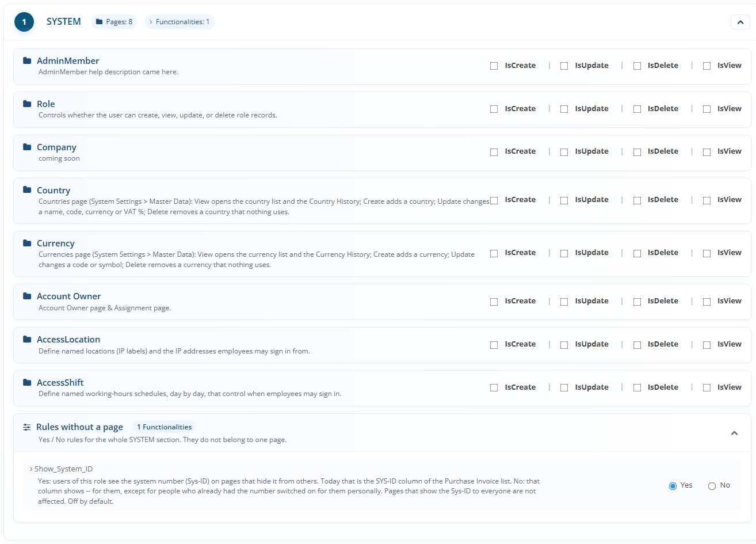
Task: Enable IsCreate for AdminMember
Action: (x=494, y=66)
